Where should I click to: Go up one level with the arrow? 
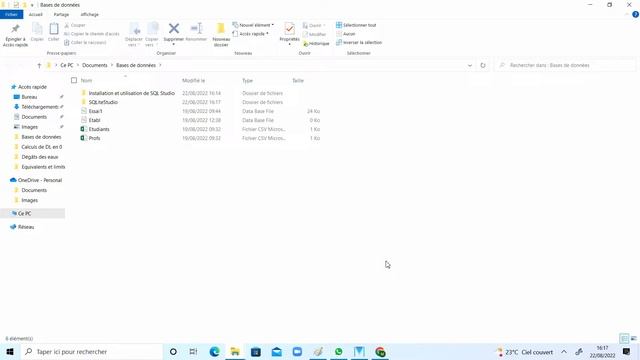pos(39,65)
